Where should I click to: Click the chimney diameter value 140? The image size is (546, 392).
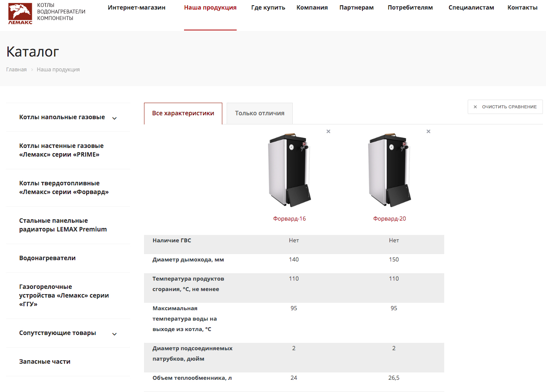click(294, 260)
